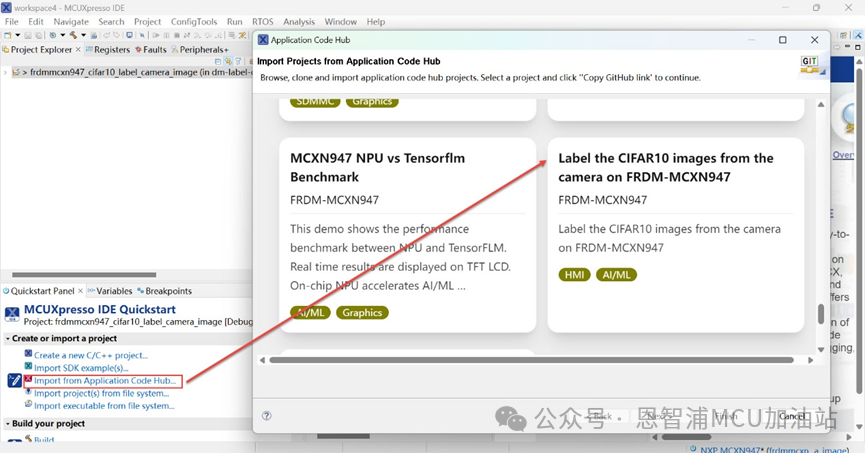Switch to the Variables tab
This screenshot has height=453, width=865.
(110, 291)
